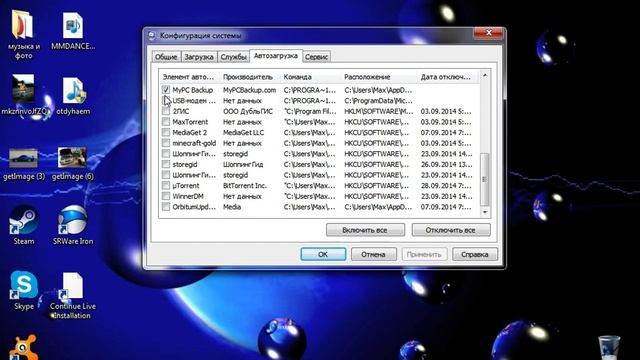Select the getImage (6) picture thumbnail
This screenshot has width=640, height=360.
coord(73,158)
